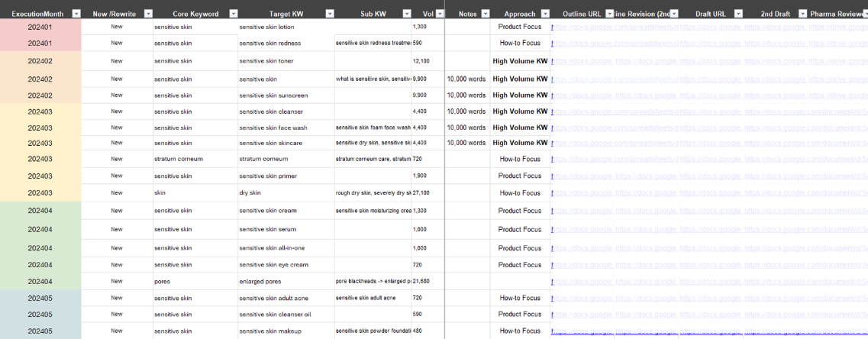Click the pink 202401 cell in first row
Image resolution: width=868 pixels, height=339 pixels.
point(40,27)
